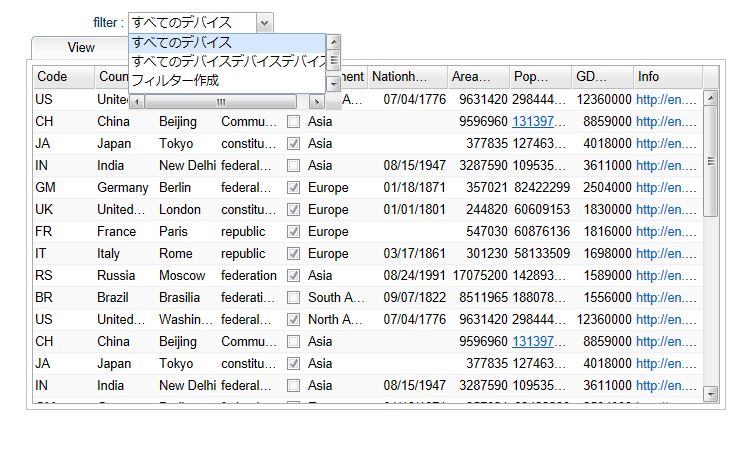Click the data grid's scroll down arrow
Screen dimensions: 746x450
click(x=711, y=393)
